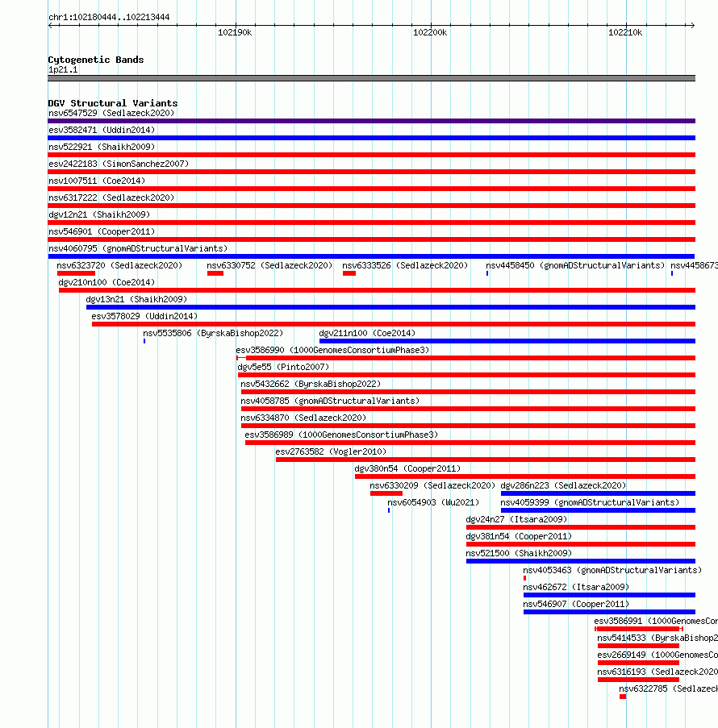The image size is (718, 728).
Task: Open esv3578029 (Uddin2014) variant label
Action: [x=144, y=316]
